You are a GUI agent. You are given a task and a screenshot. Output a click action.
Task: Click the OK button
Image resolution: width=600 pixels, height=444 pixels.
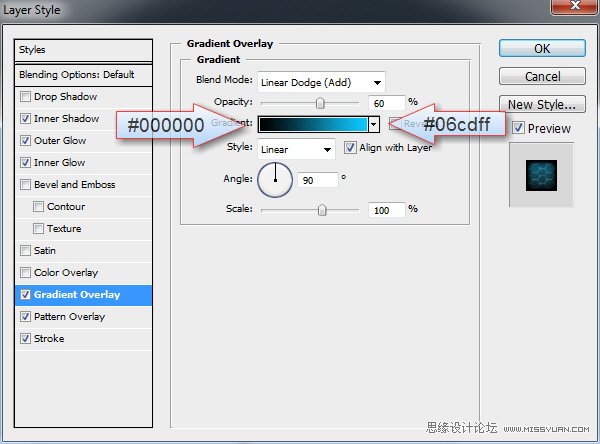click(542, 49)
